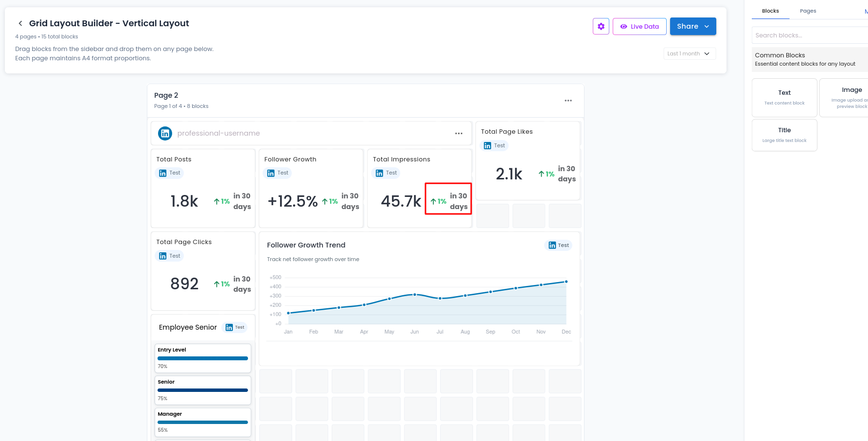Switch to the Pages tab
This screenshot has height=441, width=868.
pyautogui.click(x=808, y=11)
